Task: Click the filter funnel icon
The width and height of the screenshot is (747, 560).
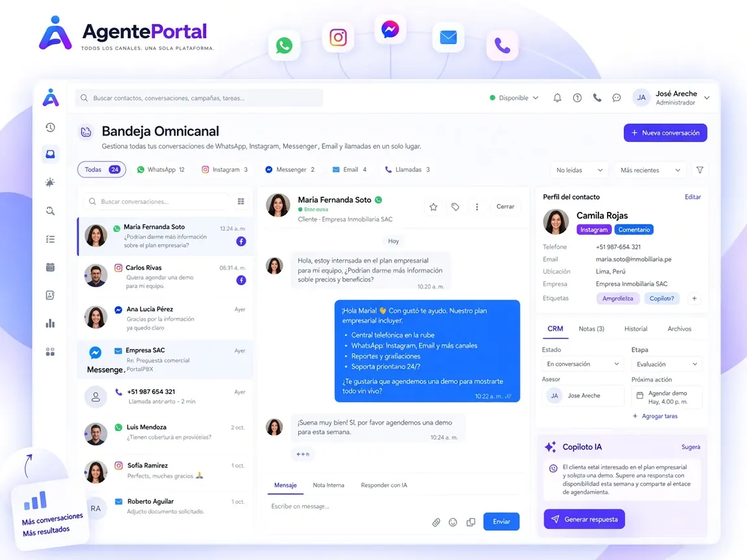Action: pyautogui.click(x=700, y=170)
